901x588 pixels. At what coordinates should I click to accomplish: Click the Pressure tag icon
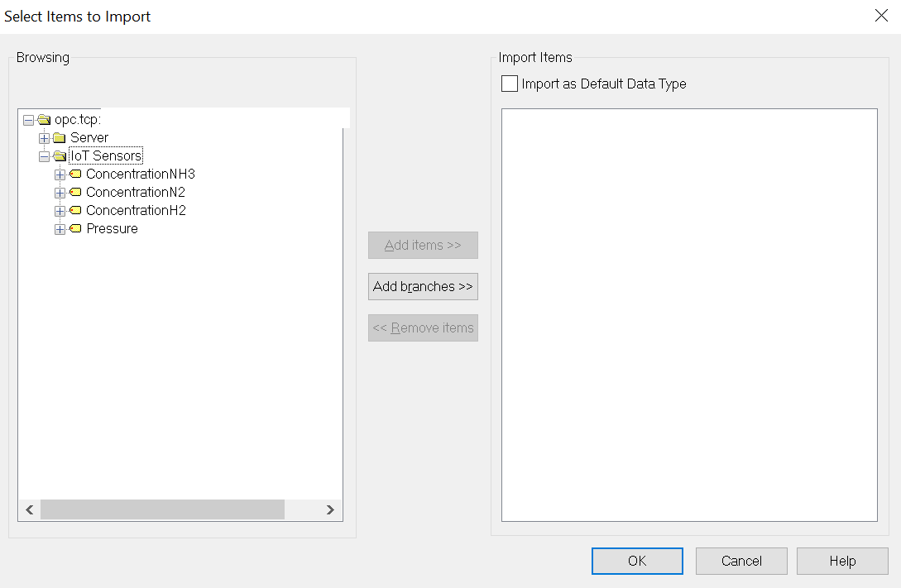point(75,229)
